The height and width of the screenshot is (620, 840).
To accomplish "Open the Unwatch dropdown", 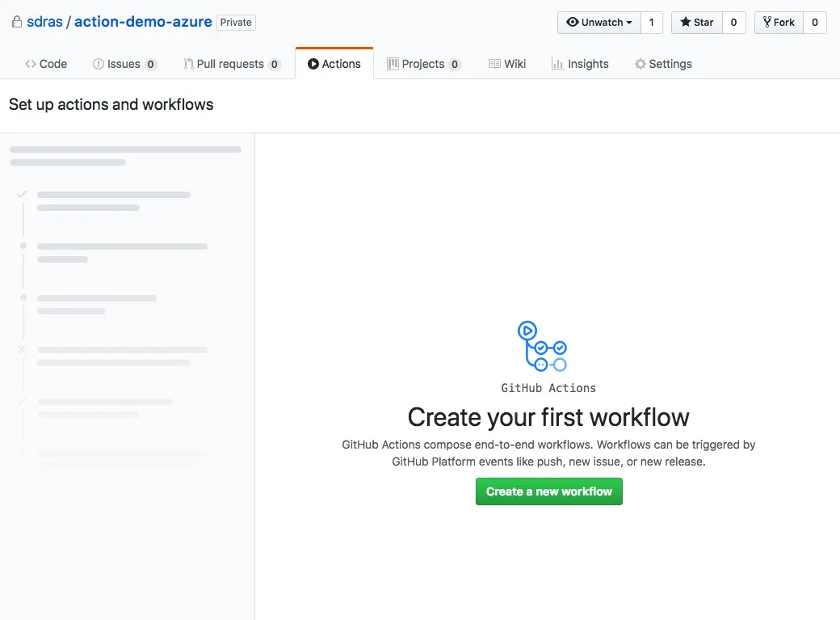I will (x=599, y=23).
